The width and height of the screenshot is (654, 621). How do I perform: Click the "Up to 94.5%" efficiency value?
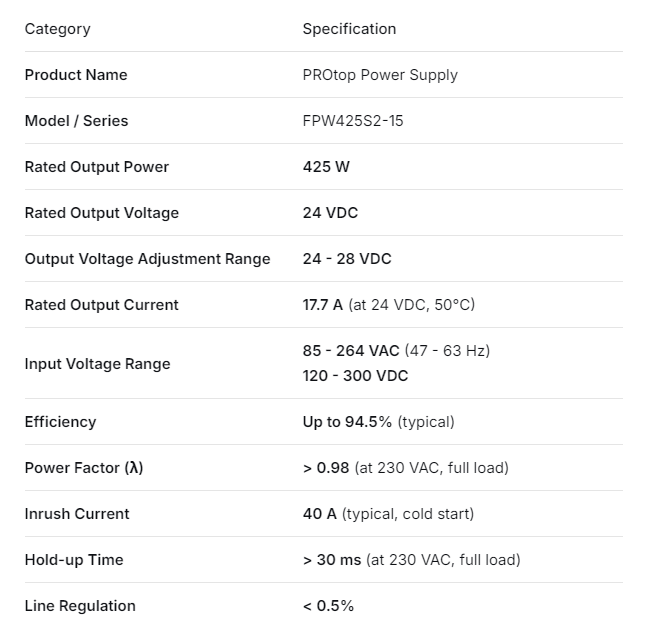347,422
